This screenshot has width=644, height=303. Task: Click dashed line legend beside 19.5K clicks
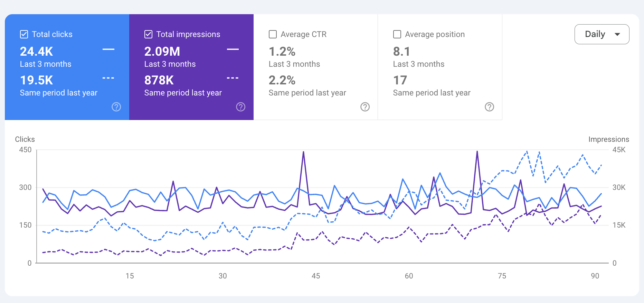click(108, 78)
